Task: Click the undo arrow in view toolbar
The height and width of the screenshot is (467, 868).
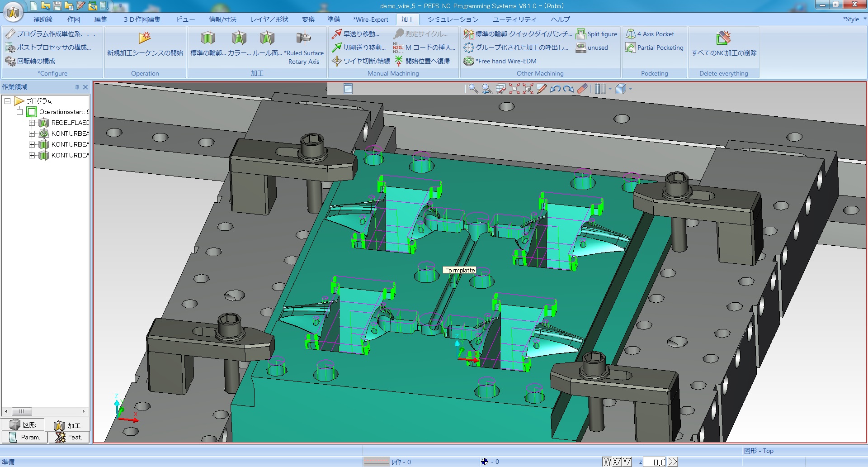Action: click(555, 89)
